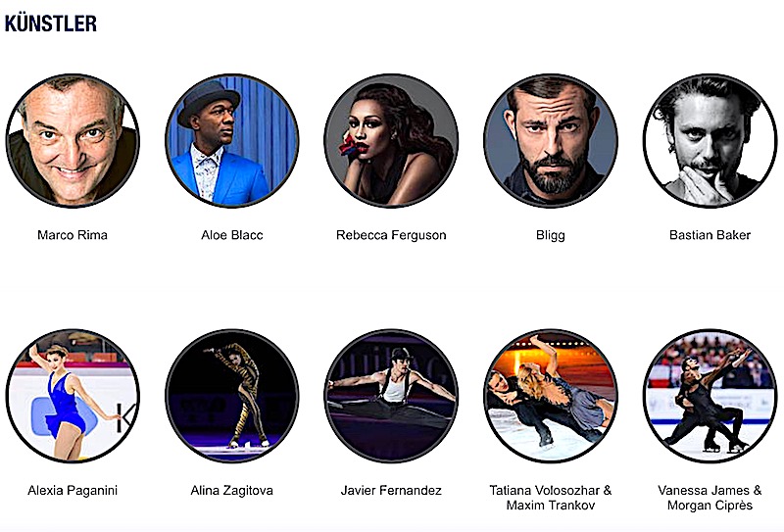Viewport: 784px width, 532px height.
Task: Open the Aloe Blacc name label
Action: pos(232,235)
